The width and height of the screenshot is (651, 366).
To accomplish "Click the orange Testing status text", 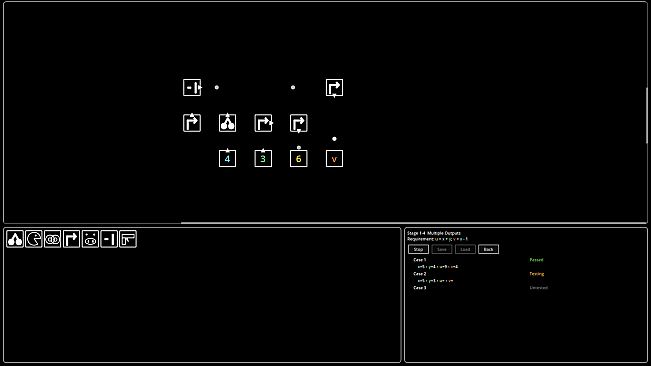I will (x=537, y=274).
